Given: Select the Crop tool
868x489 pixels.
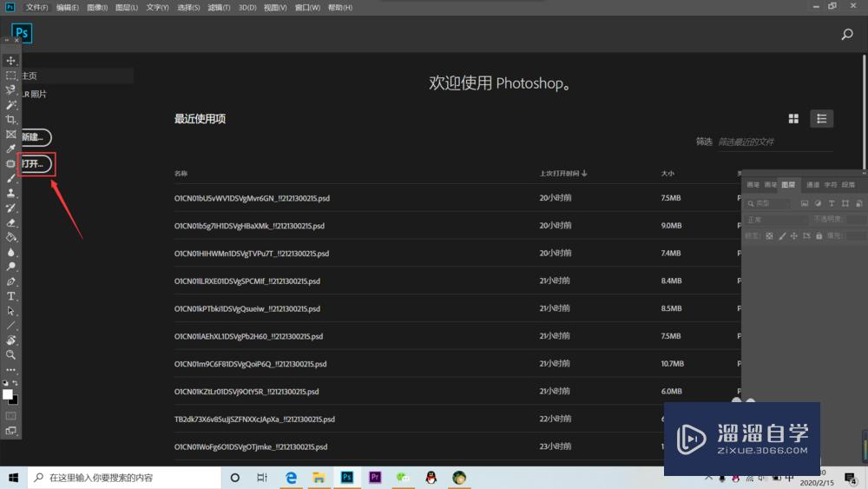Looking at the screenshot, I should click(10, 119).
